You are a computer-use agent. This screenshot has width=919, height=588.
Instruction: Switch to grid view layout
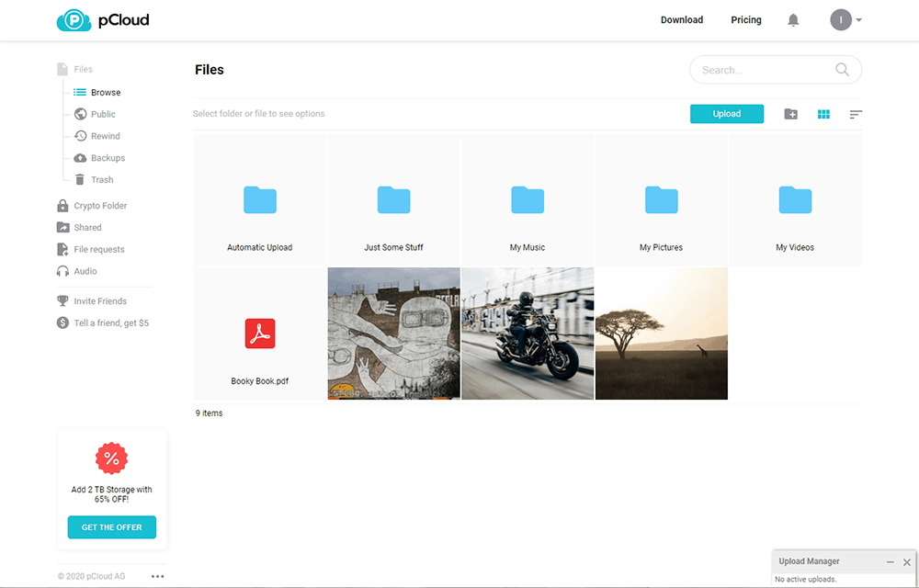point(823,114)
